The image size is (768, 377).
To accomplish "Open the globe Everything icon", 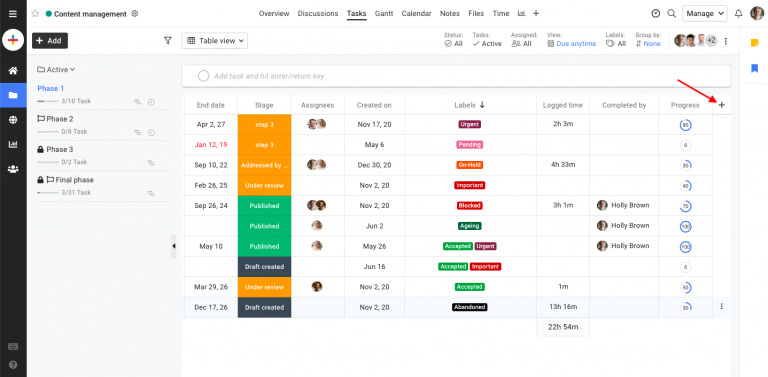I will [x=13, y=120].
